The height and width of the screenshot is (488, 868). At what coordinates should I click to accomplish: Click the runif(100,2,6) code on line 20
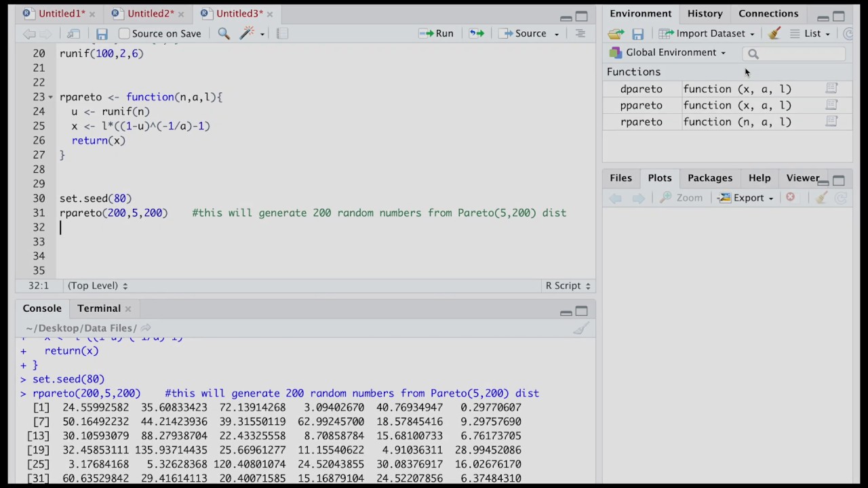102,54
